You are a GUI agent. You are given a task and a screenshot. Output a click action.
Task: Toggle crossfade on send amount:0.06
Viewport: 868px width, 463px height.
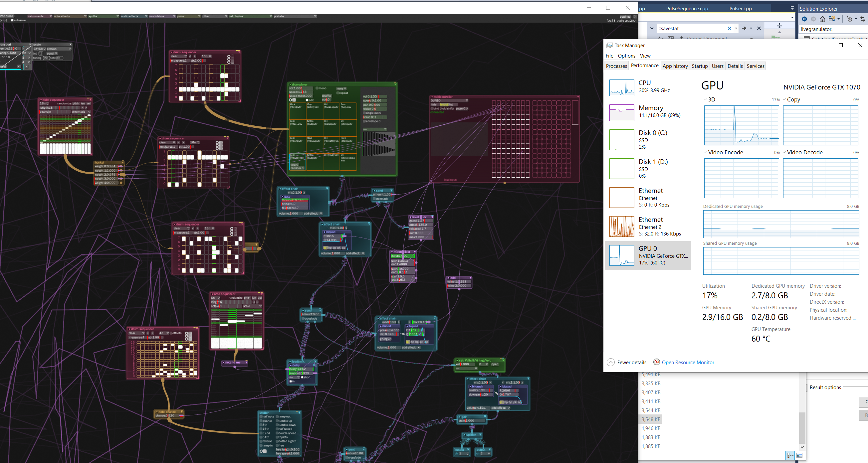click(x=347, y=458)
